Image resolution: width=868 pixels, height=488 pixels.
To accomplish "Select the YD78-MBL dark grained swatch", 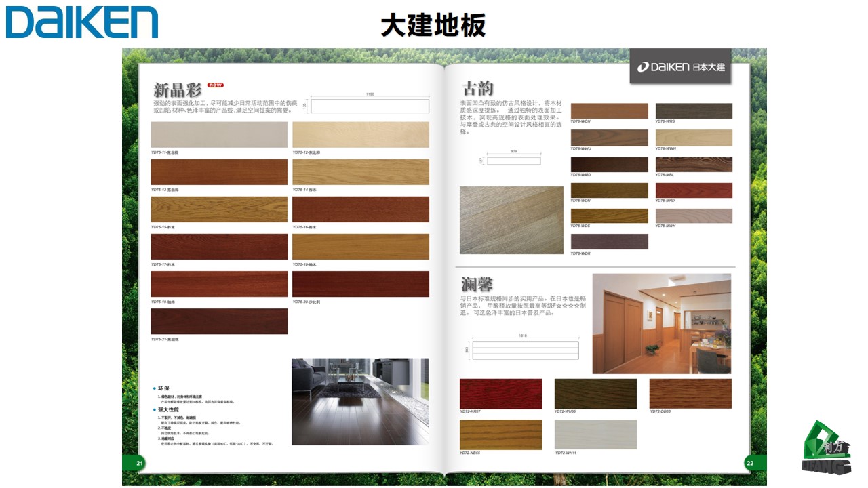I will point(694,164).
